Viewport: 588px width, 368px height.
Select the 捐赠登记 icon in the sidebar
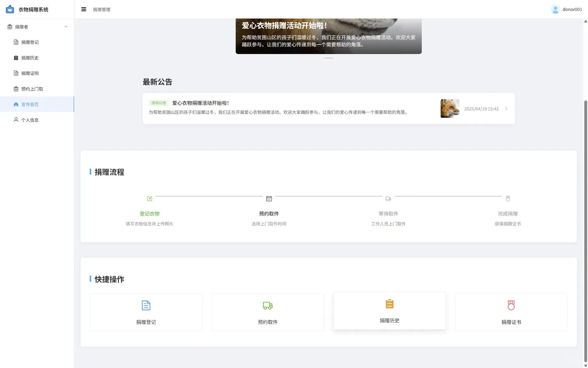coord(16,42)
